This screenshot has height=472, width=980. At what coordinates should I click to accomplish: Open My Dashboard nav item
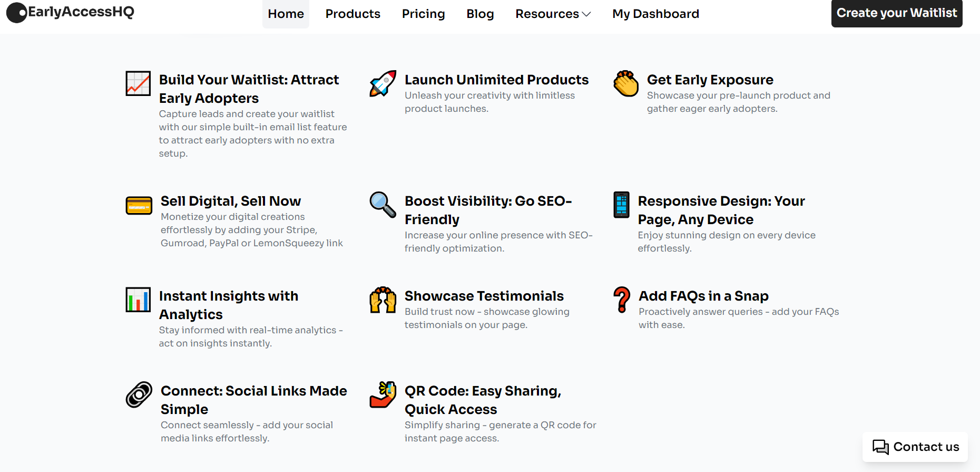(x=655, y=14)
